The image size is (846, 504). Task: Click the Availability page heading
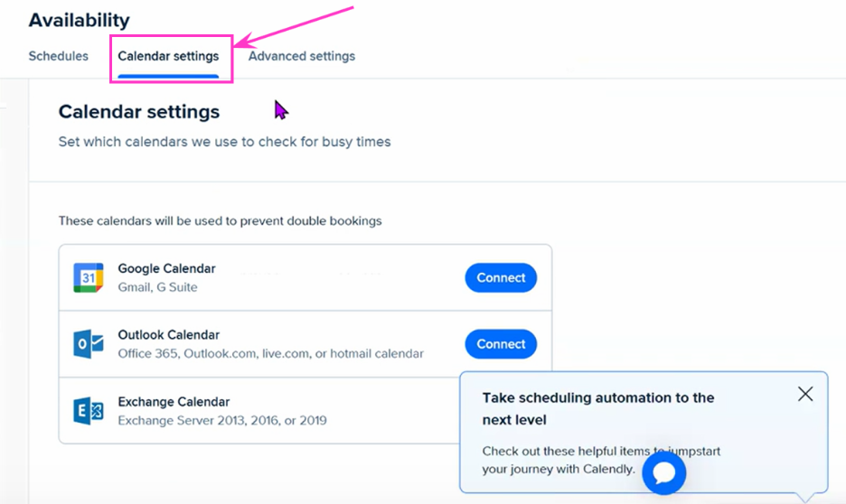pyautogui.click(x=80, y=20)
